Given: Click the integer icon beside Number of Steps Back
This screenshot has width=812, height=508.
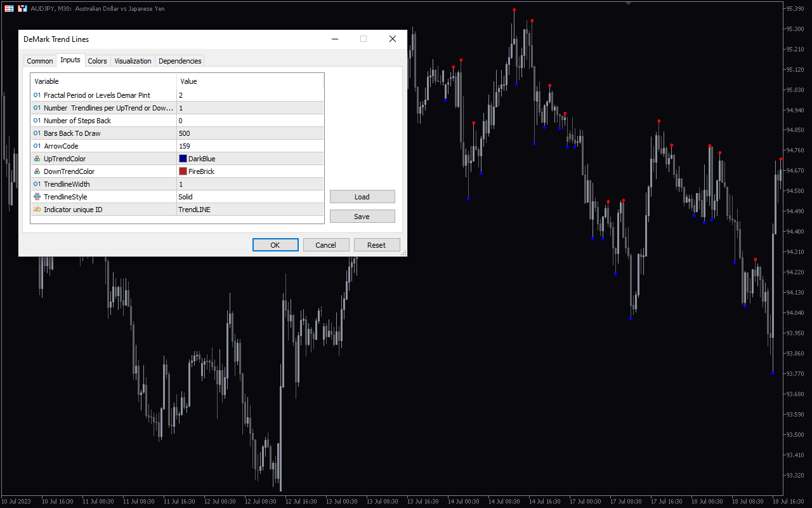Looking at the screenshot, I should [37, 121].
